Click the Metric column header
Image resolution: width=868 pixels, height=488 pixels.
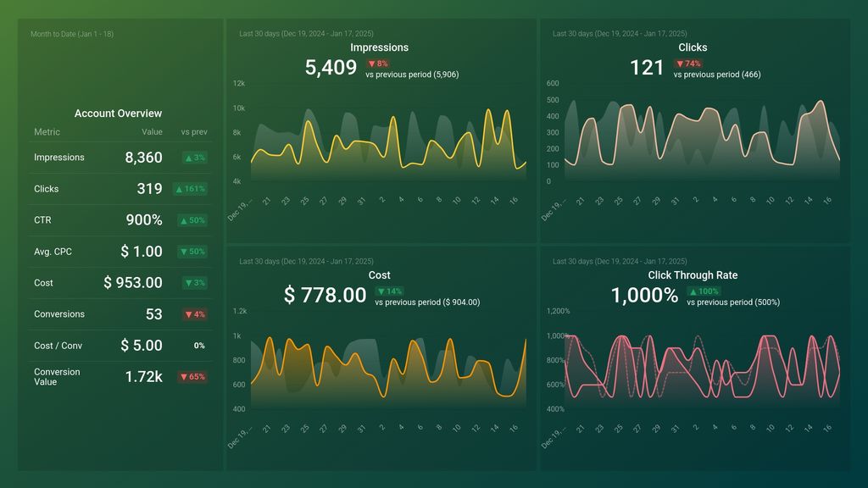(x=47, y=132)
